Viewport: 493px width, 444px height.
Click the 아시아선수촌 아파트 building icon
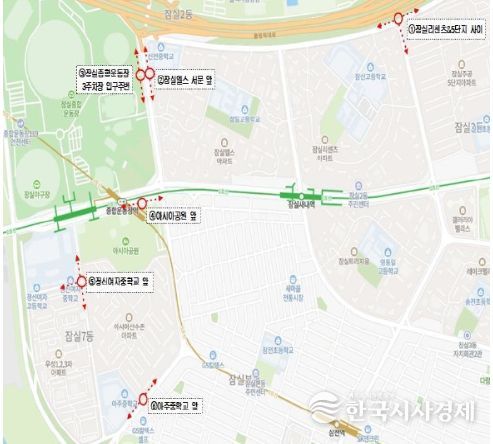pos(129,317)
